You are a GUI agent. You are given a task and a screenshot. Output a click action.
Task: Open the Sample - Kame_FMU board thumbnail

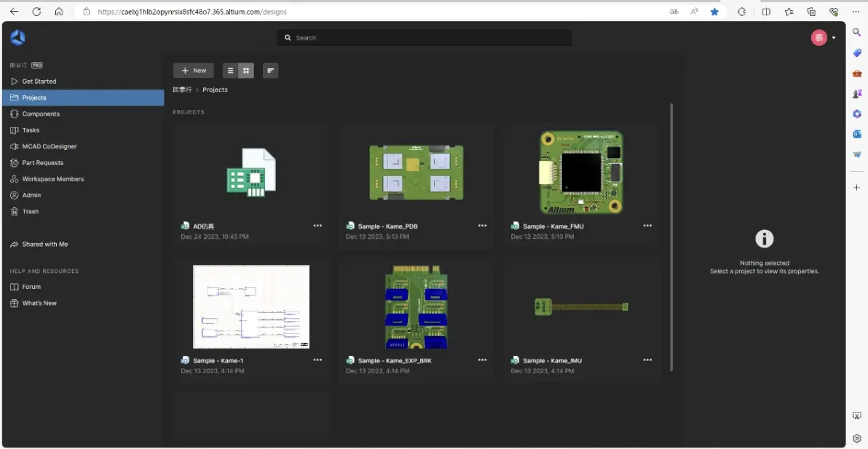pos(581,172)
